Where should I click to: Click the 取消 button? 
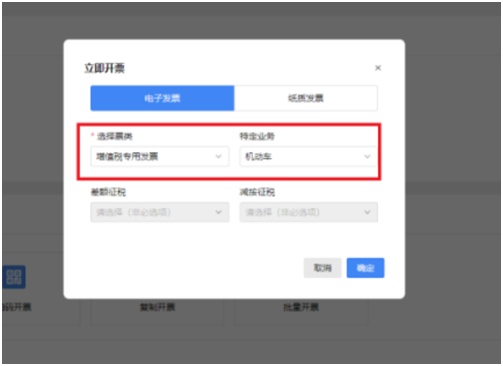[x=322, y=268]
